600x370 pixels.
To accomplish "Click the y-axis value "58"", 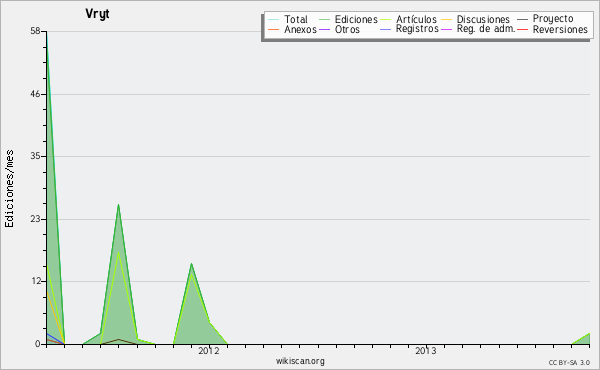I will pyautogui.click(x=35, y=31).
